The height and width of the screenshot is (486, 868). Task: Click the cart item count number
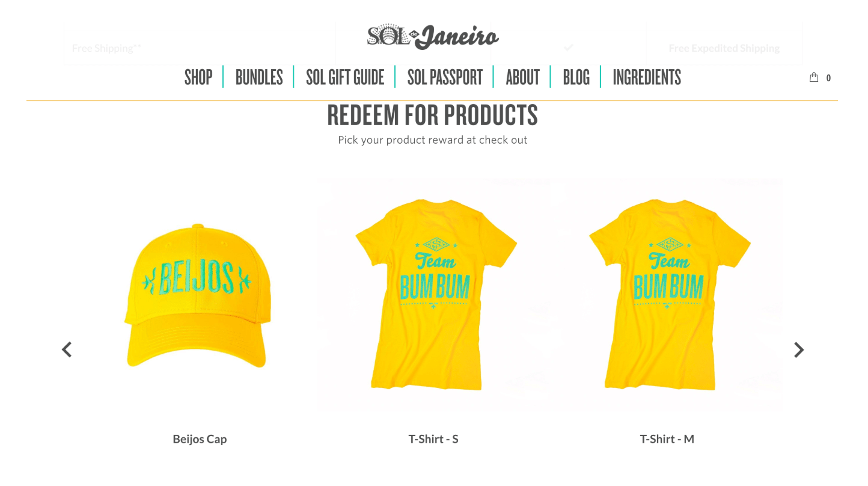coord(828,78)
